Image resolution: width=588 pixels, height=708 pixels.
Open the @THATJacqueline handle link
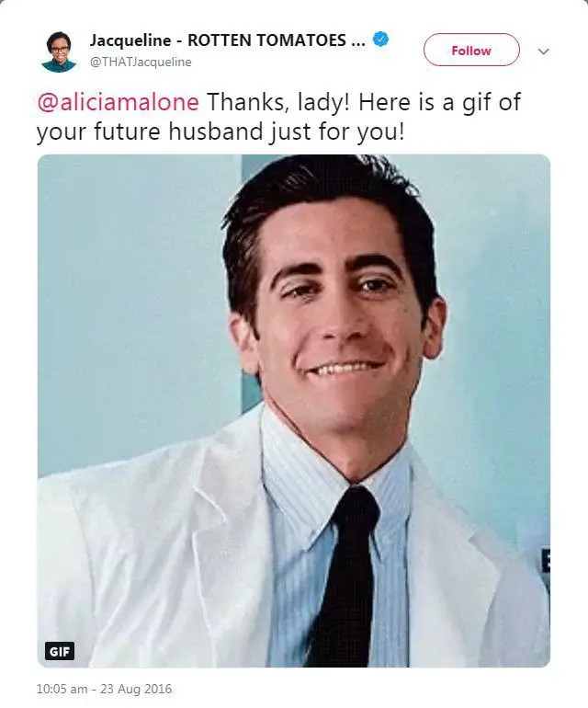[141, 62]
